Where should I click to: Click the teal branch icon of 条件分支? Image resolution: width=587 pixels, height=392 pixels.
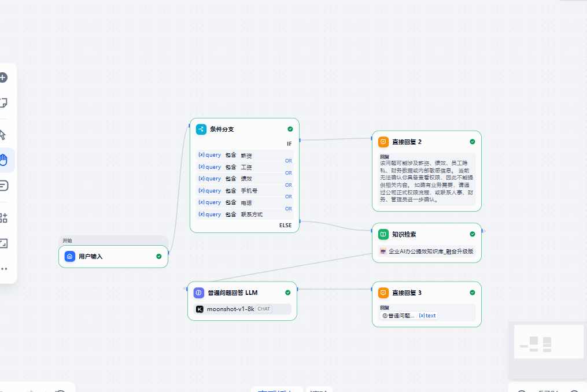(x=201, y=129)
